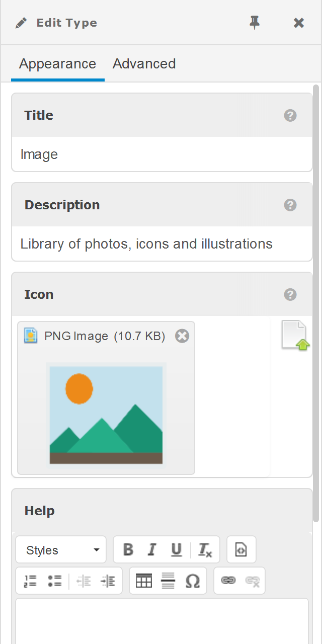Show help for the Title field

(290, 116)
